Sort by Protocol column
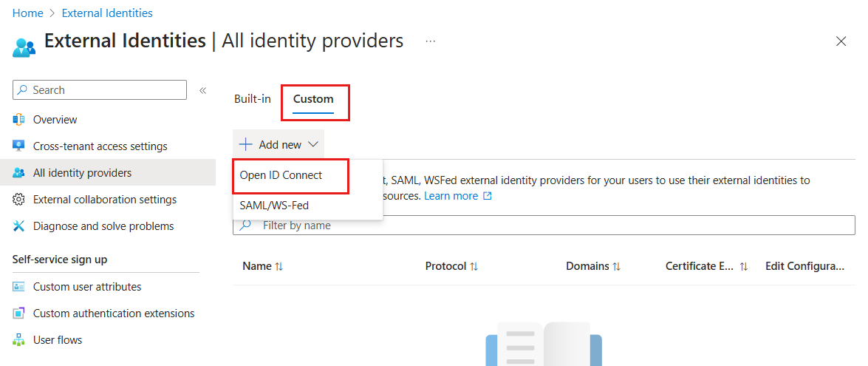868x366 pixels. pyautogui.click(x=451, y=266)
